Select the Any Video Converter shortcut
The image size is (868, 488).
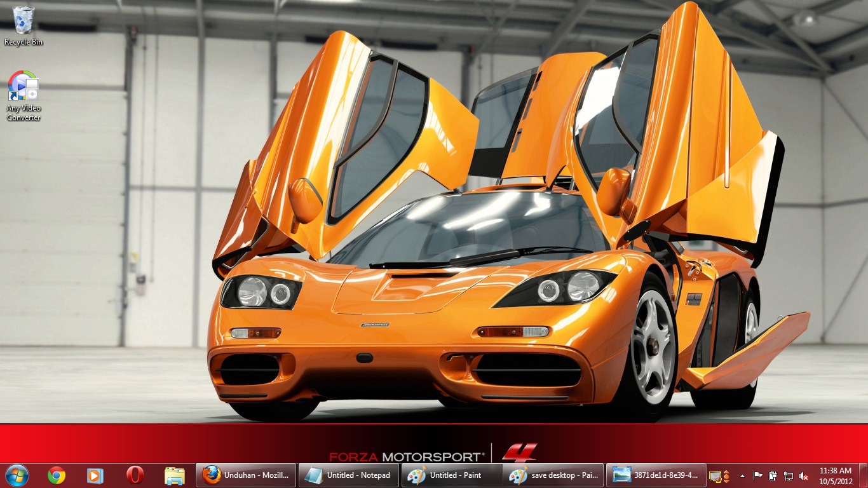24,95
